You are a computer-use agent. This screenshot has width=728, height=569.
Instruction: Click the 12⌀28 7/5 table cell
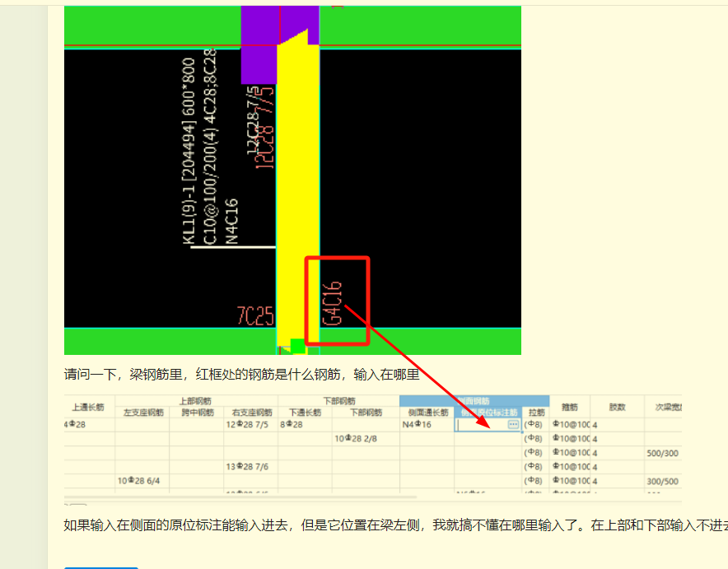(251, 425)
